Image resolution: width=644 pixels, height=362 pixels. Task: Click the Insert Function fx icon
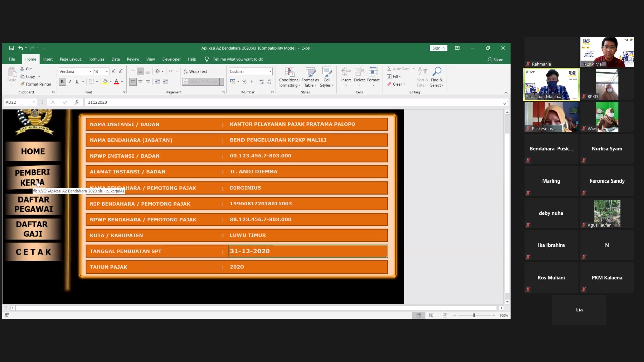coord(76,102)
